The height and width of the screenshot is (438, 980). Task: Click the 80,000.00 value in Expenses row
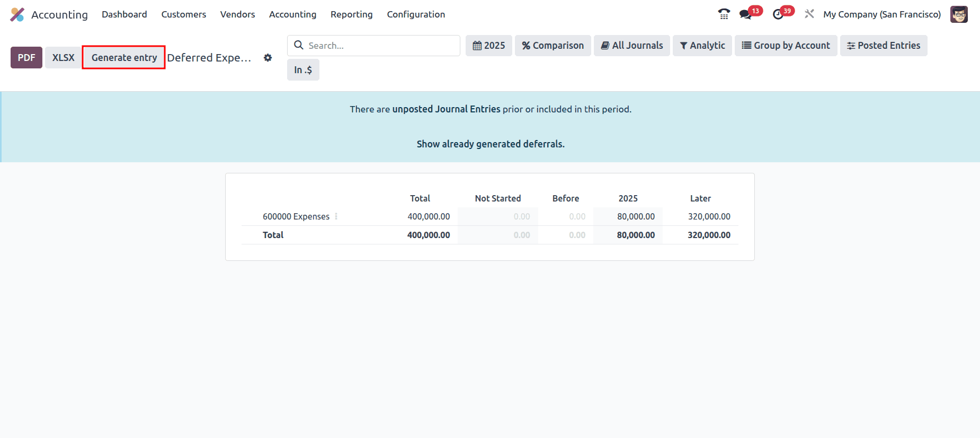coord(636,216)
